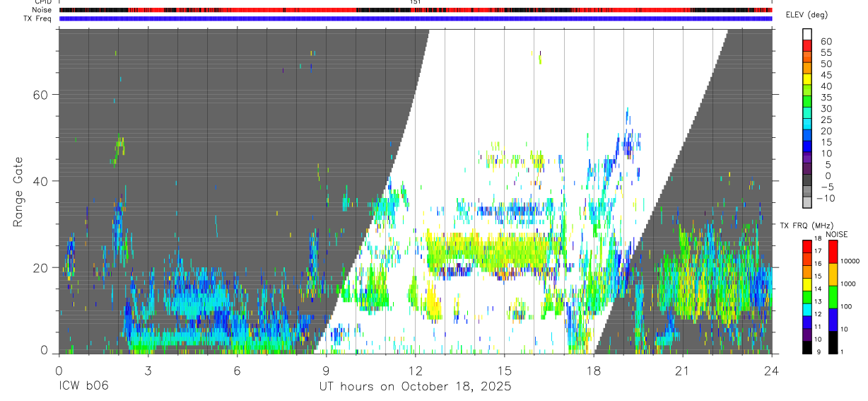Click the 55 label on elevation scale
Image resolution: width=868 pixels, height=401 pixels.
(x=826, y=52)
